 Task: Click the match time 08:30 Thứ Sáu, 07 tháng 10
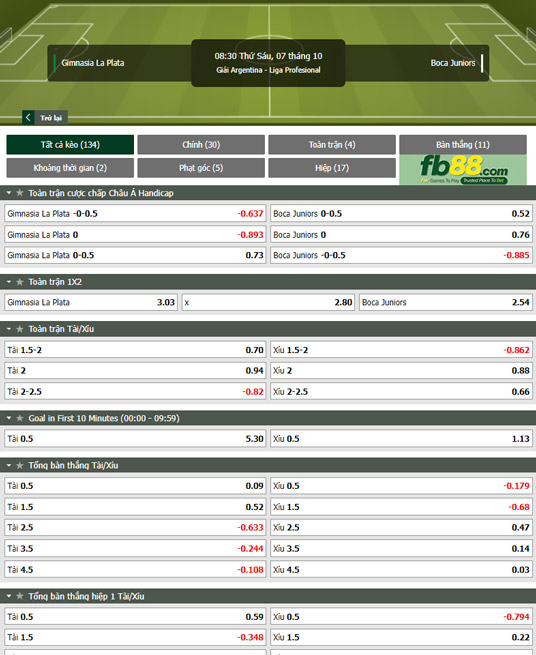click(x=268, y=56)
